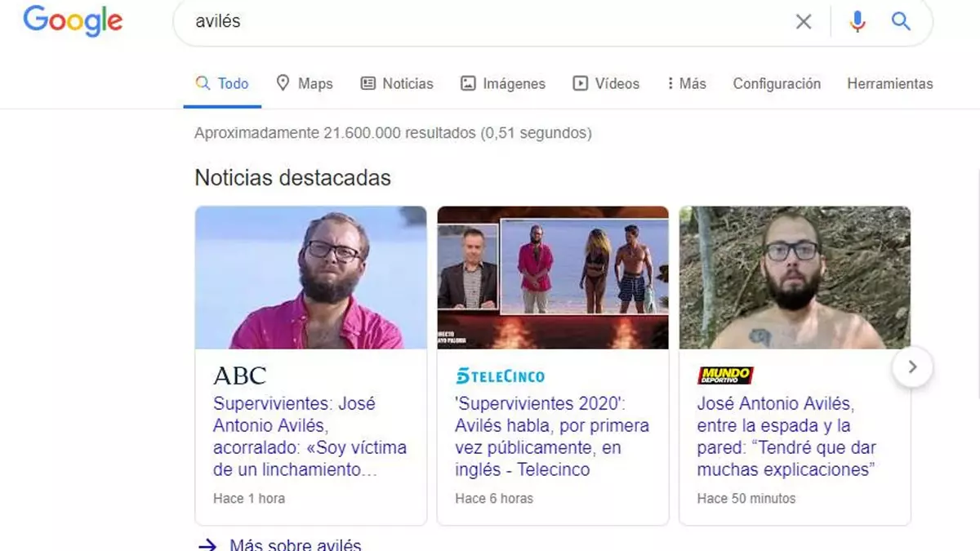980x551 pixels.
Task: Click the Google logo
Action: click(73, 21)
